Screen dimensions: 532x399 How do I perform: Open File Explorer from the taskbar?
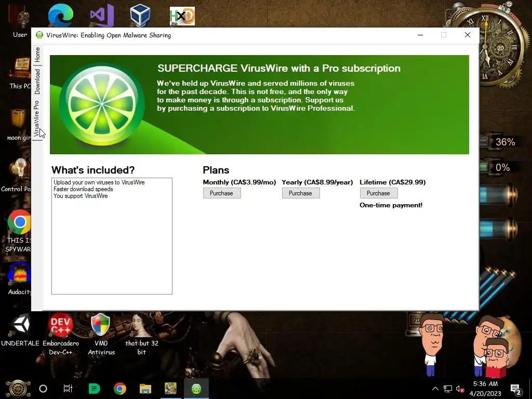(x=145, y=389)
